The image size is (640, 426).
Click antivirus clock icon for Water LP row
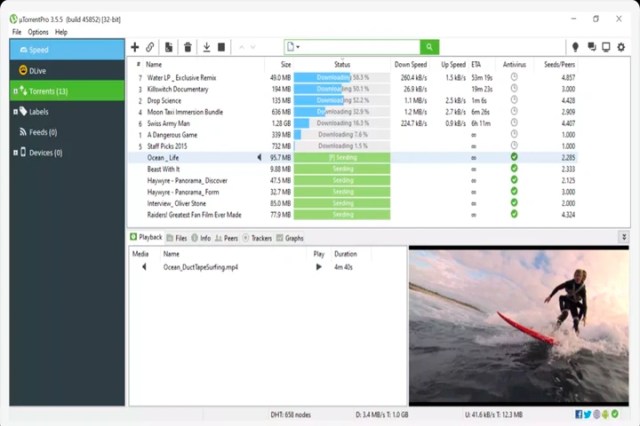pyautogui.click(x=514, y=77)
